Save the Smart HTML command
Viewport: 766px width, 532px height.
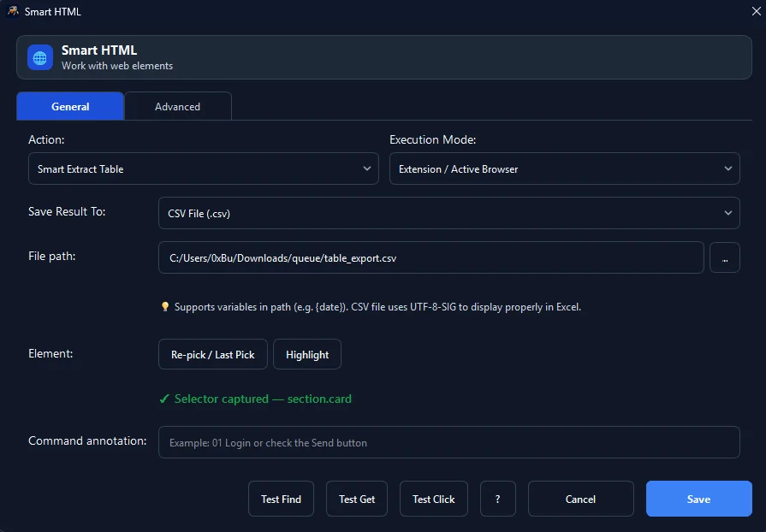click(699, 499)
